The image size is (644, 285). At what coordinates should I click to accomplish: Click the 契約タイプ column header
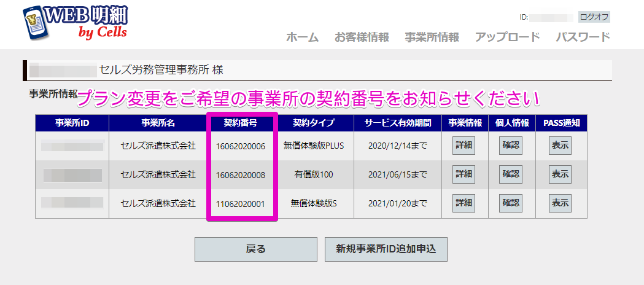click(314, 123)
